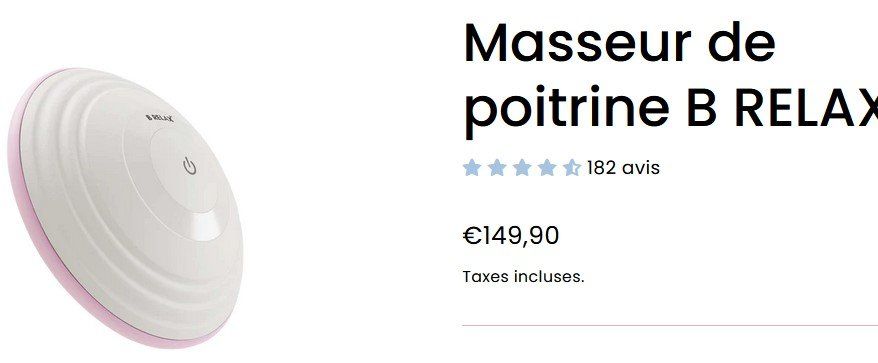The height and width of the screenshot is (363, 878).
Task: Click the horizontal divider line below the price
Action: (670, 325)
